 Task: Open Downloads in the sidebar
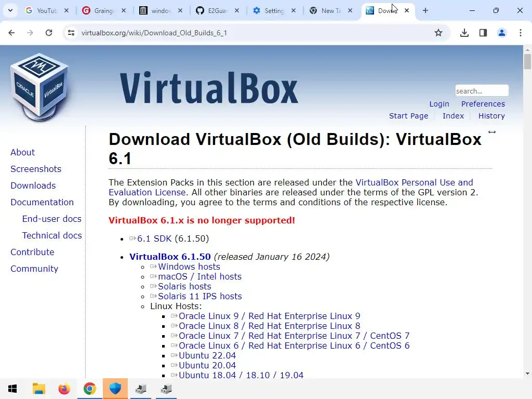[33, 185]
